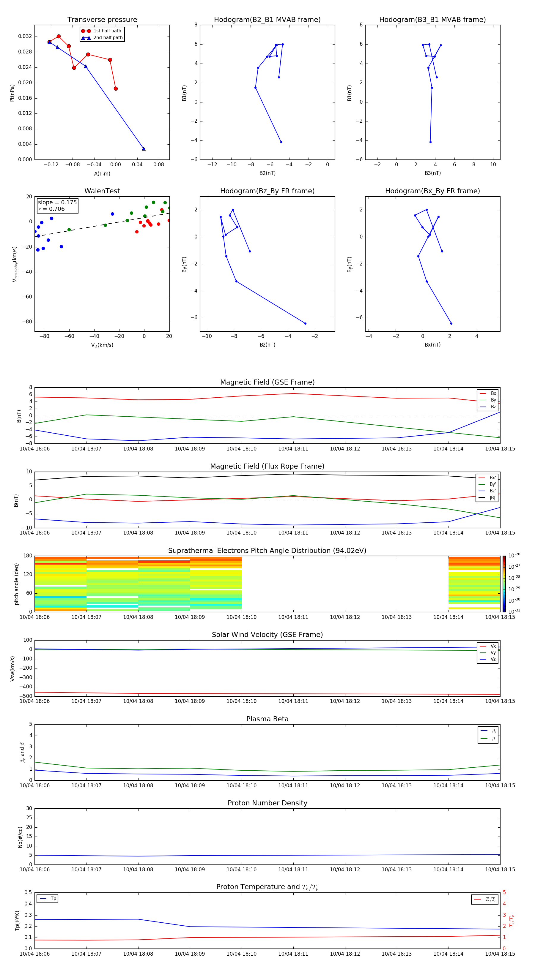Viewport: 535px width, 980px height.
Task: Click the 'Tp' legend entry in temperature plot
Action: coord(48,899)
